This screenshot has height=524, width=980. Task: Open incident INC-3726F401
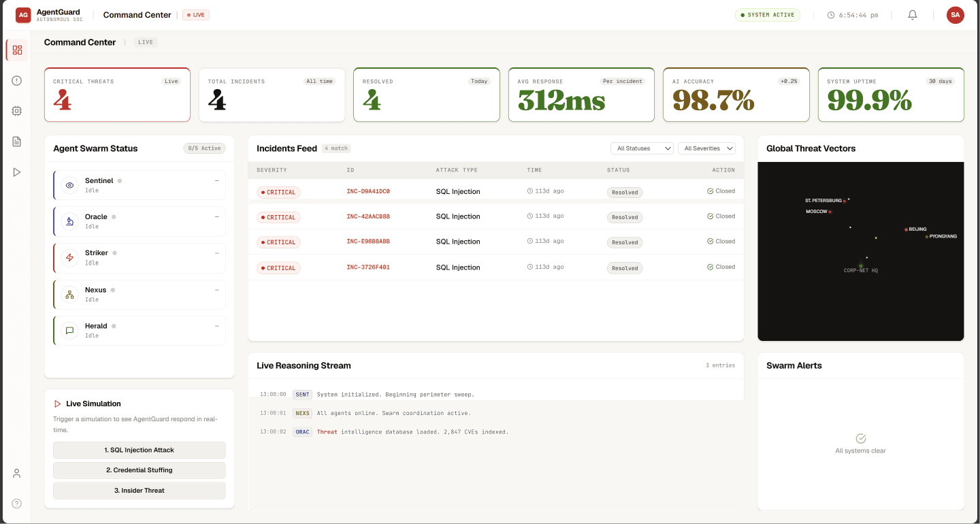tap(368, 267)
